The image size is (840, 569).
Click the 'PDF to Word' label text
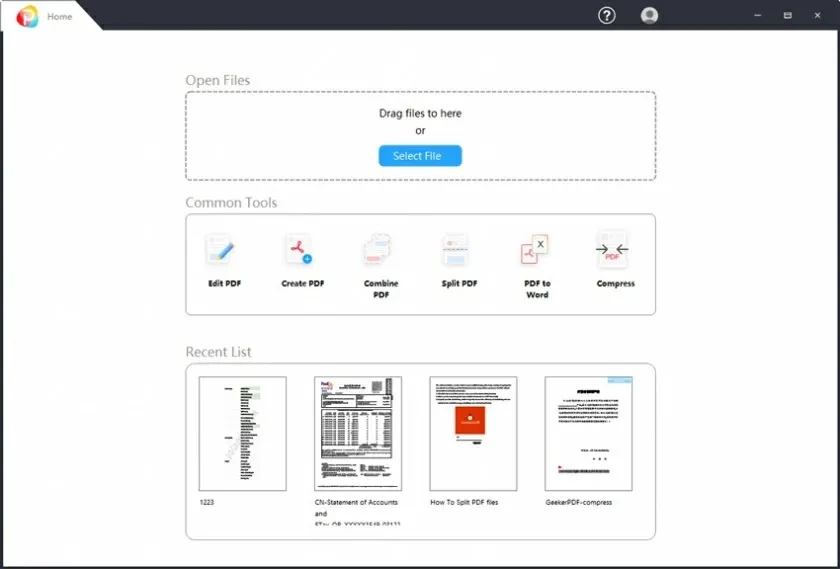537,289
